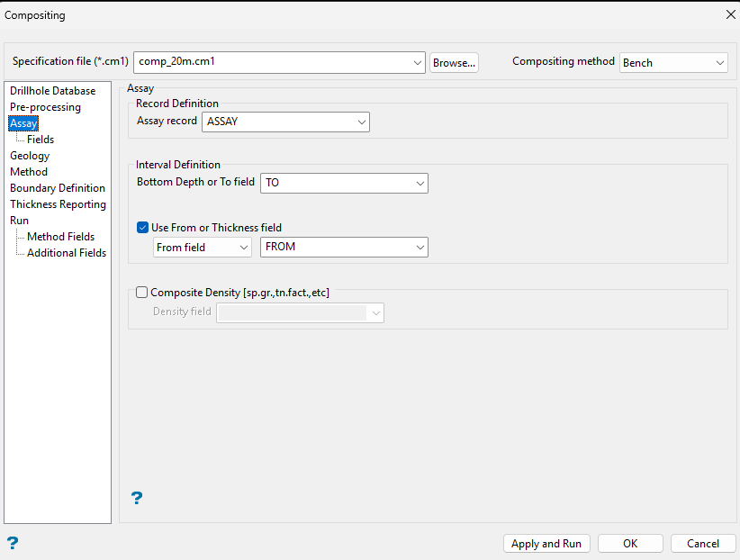Open the Boundary Definition section
Viewport: 740px width, 560px height.
[58, 188]
